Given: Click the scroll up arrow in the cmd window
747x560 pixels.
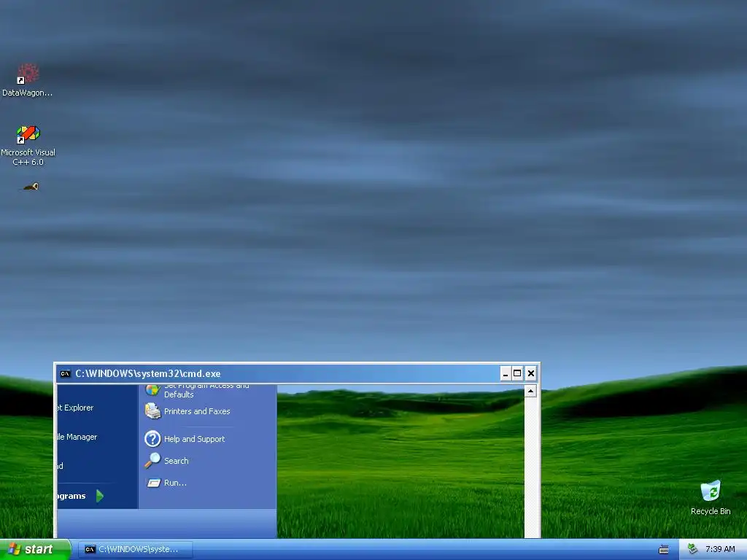Looking at the screenshot, I should [530, 391].
